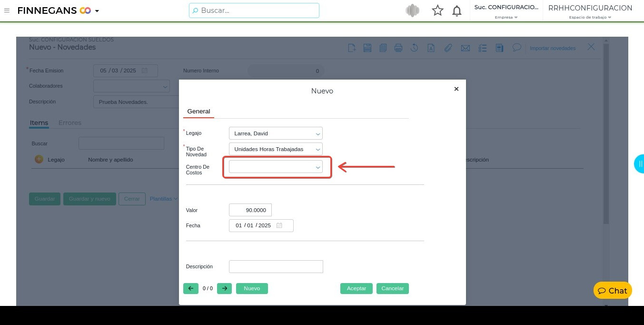Click the Guardar y nuevo button
The height and width of the screenshot is (325, 644).
89,199
